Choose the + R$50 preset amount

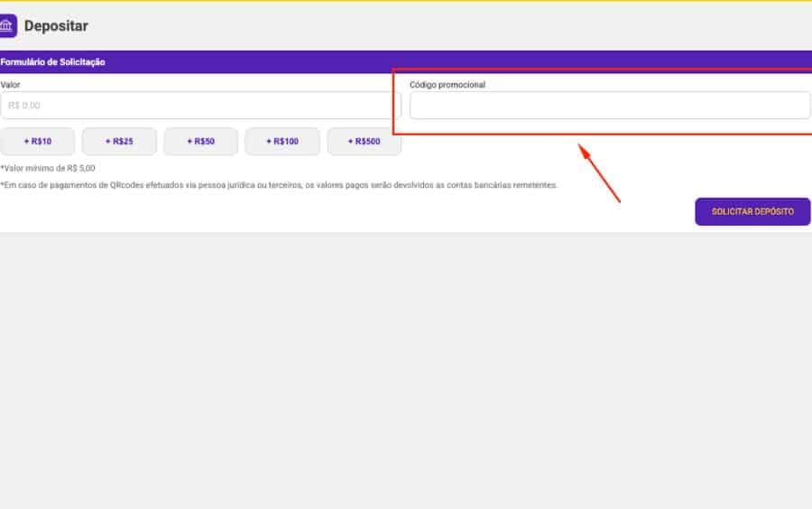201,142
